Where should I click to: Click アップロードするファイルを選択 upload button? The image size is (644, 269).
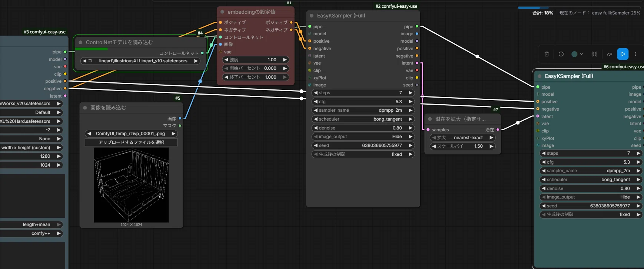(131, 142)
